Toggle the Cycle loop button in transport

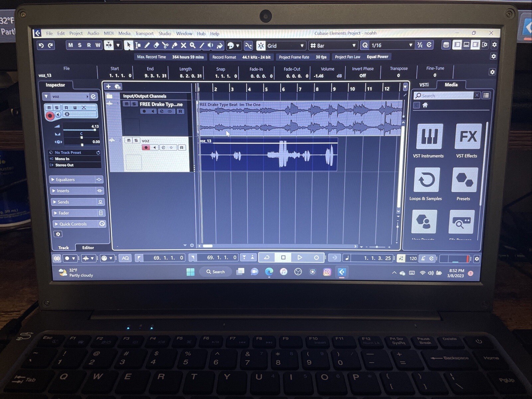(267, 257)
